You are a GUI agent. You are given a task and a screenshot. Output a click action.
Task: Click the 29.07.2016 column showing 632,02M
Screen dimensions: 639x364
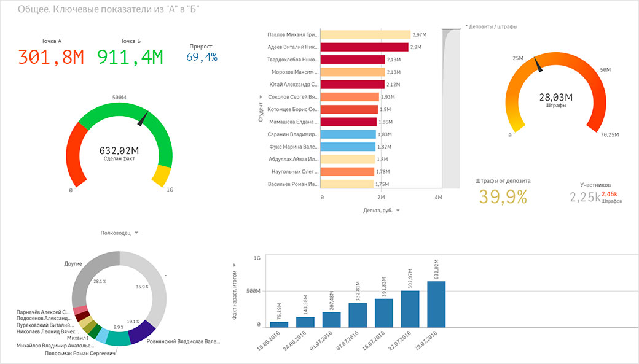pos(436,304)
